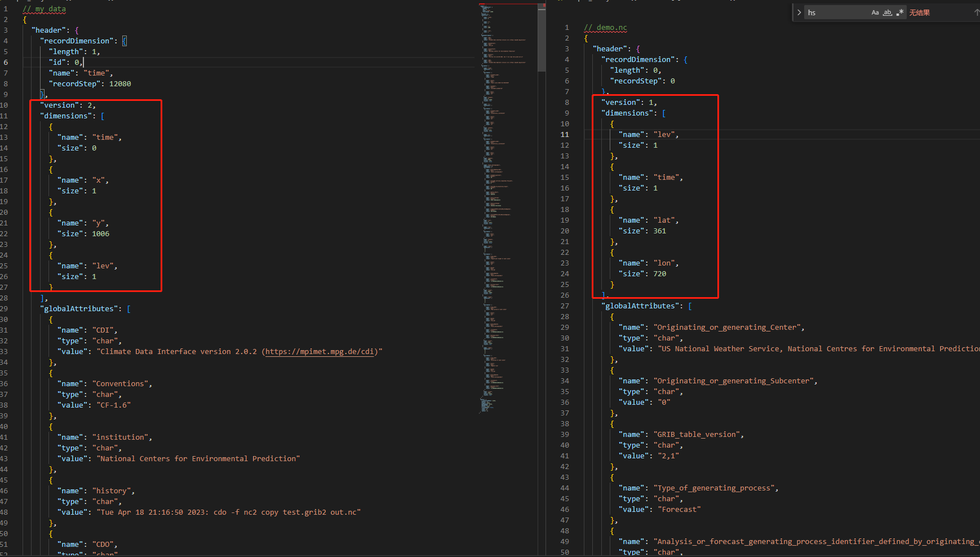Click "dimensions" key in left editor
This screenshot has height=557, width=980.
(x=66, y=116)
